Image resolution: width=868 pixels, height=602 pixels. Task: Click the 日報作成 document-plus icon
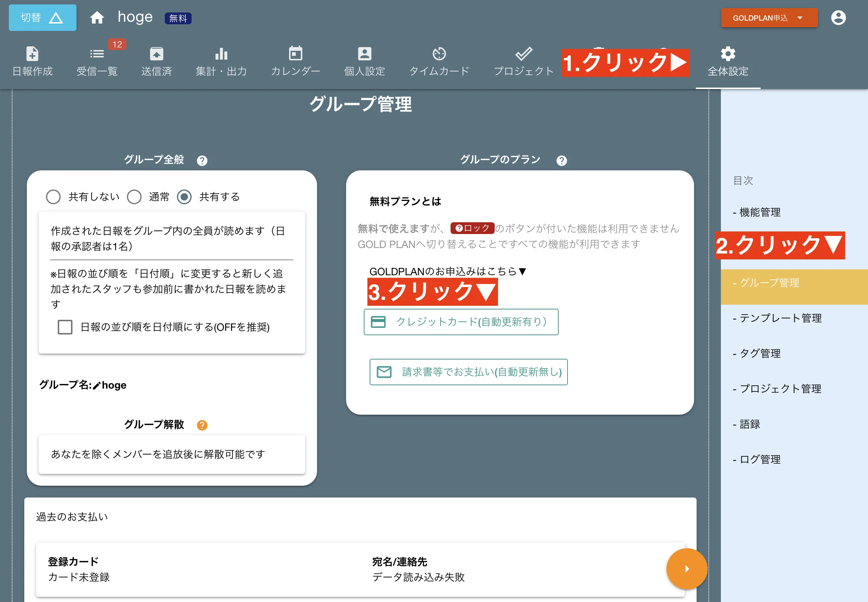pos(32,54)
